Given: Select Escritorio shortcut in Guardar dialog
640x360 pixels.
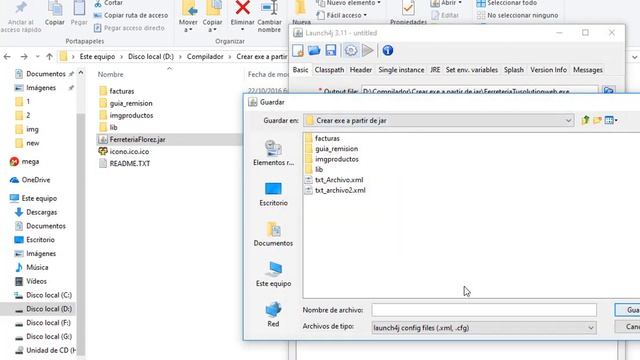Looking at the screenshot, I should click(273, 194).
